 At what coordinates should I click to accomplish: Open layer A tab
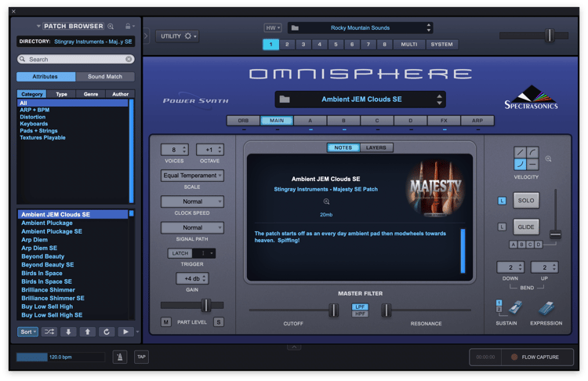pyautogui.click(x=310, y=121)
